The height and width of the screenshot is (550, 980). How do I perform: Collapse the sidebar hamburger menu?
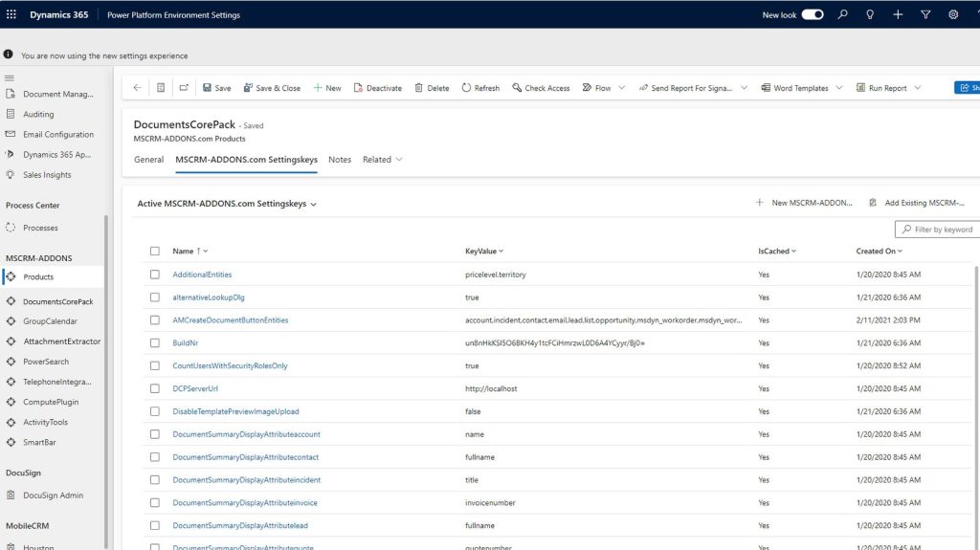pos(10,78)
